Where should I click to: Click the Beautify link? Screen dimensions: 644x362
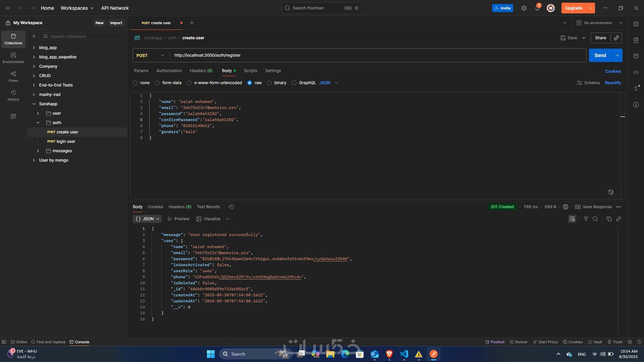click(613, 83)
